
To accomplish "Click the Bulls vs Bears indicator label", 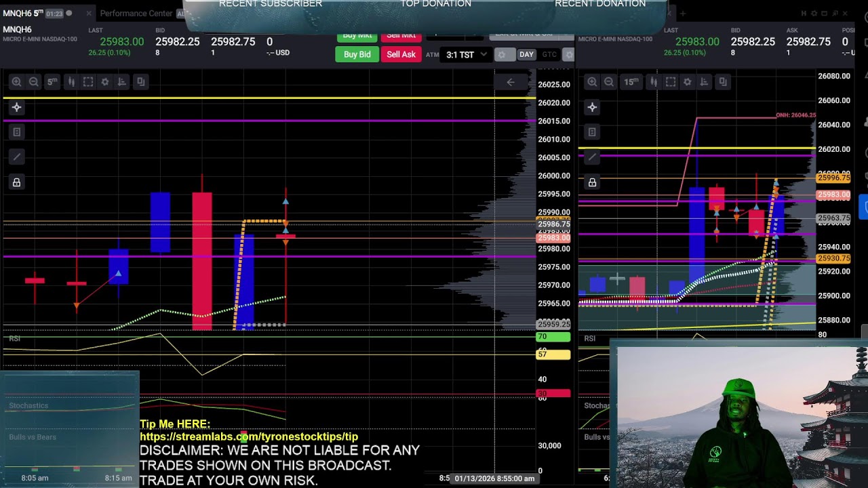I will point(33,437).
